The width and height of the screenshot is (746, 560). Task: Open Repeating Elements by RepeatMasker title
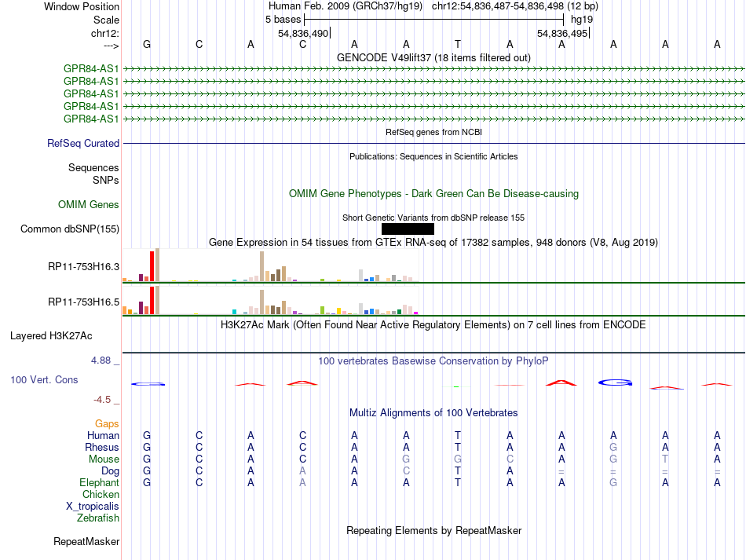pyautogui.click(x=433, y=531)
